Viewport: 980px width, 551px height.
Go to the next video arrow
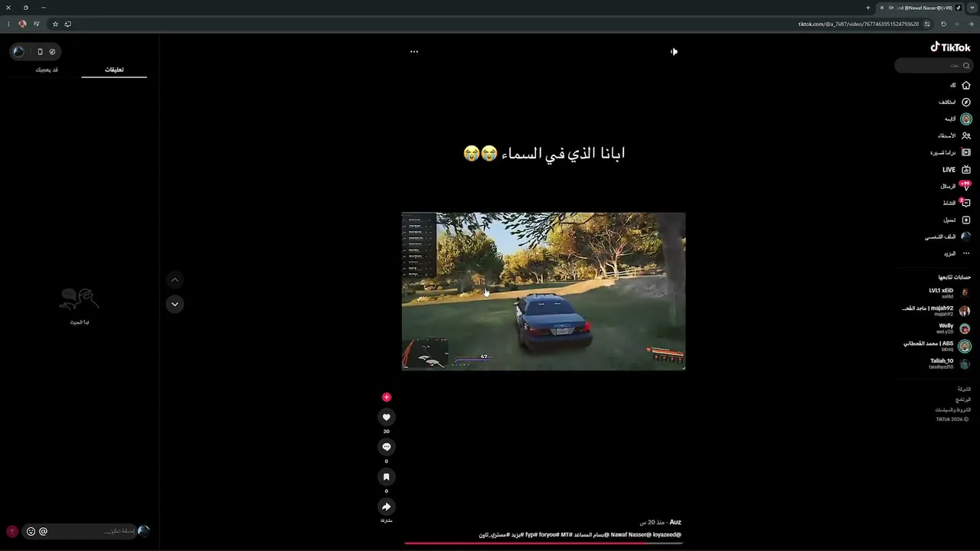click(x=175, y=304)
